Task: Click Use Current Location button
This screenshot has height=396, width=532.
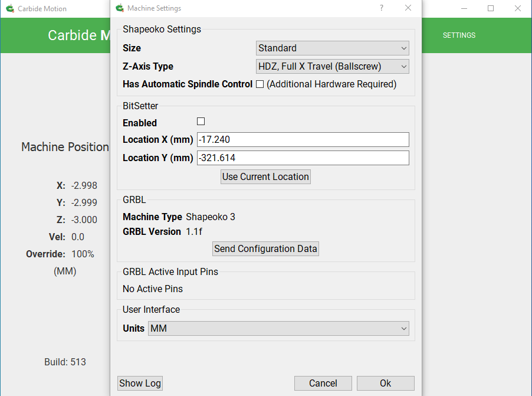Action: pyautogui.click(x=265, y=176)
